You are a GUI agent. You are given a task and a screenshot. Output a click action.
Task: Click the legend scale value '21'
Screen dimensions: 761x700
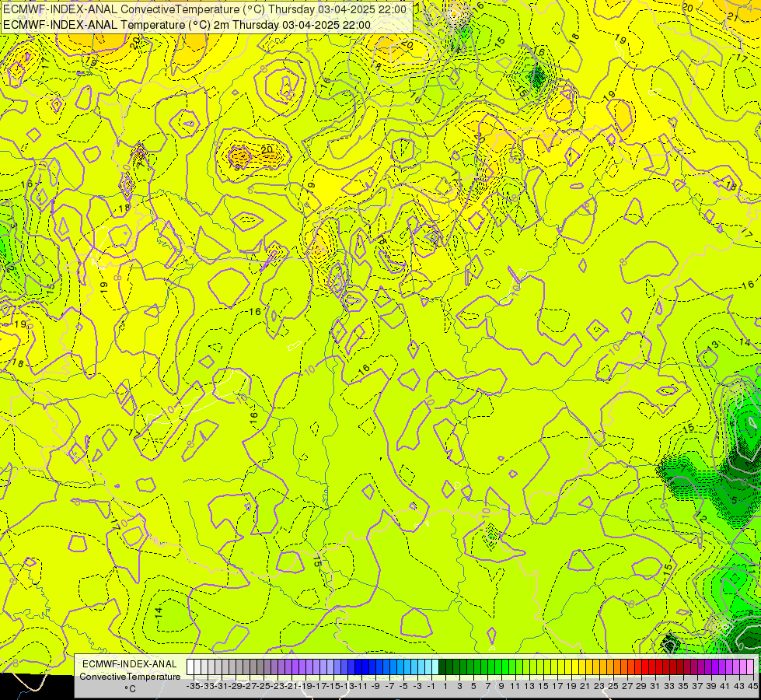click(x=585, y=686)
